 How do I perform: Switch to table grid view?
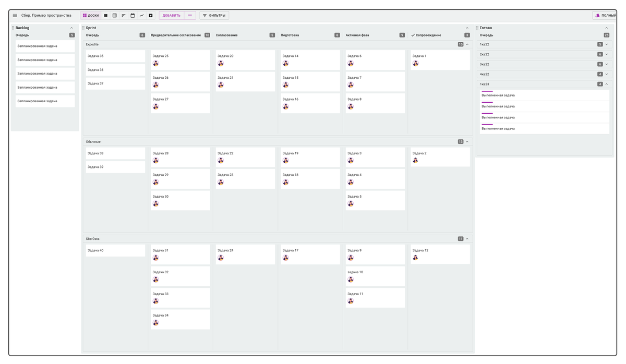pyautogui.click(x=115, y=16)
